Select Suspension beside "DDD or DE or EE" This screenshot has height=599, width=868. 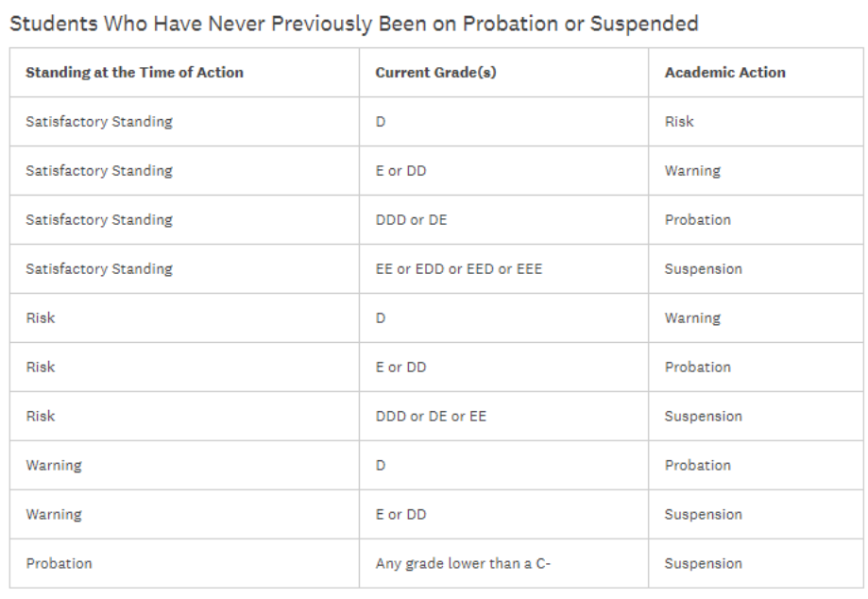pyautogui.click(x=703, y=417)
